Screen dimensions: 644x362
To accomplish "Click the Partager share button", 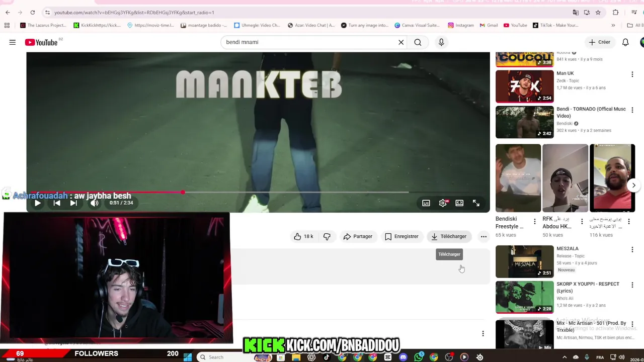I will (358, 236).
